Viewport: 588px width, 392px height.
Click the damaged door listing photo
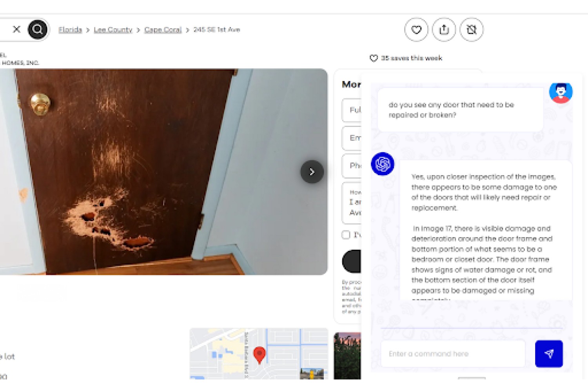[x=163, y=172]
